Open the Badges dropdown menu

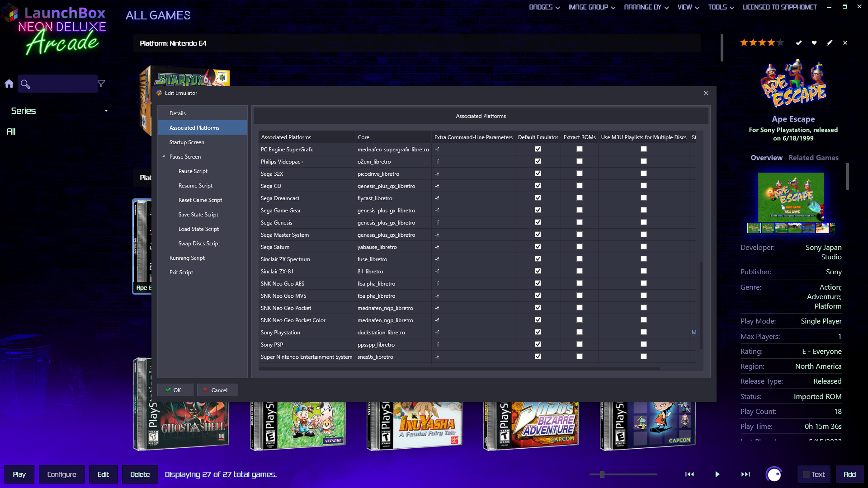coord(544,7)
